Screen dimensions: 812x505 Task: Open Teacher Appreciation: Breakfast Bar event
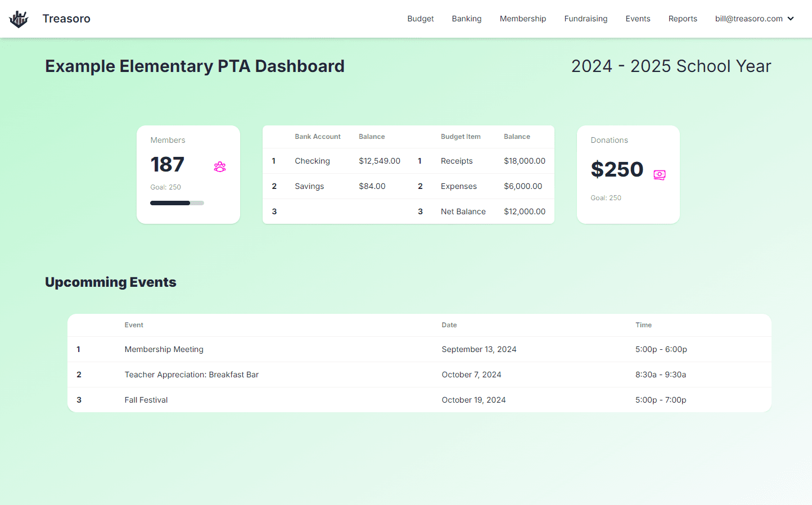(x=192, y=375)
